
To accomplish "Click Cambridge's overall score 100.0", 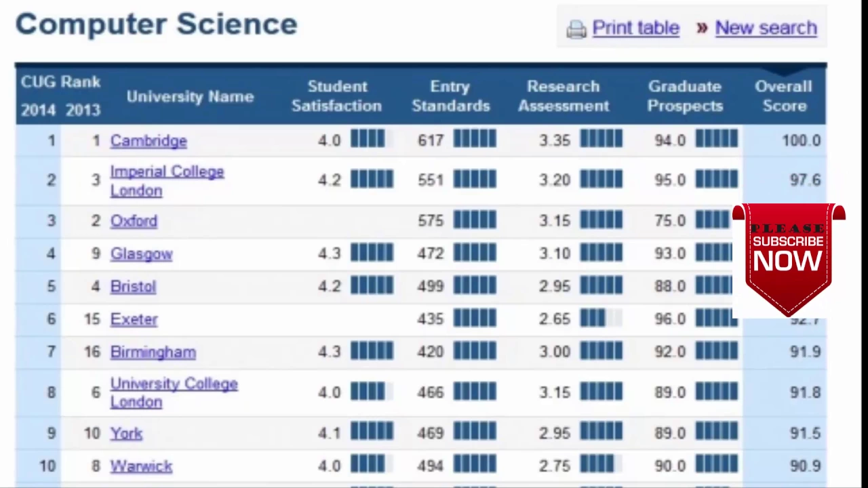I will (x=801, y=140).
